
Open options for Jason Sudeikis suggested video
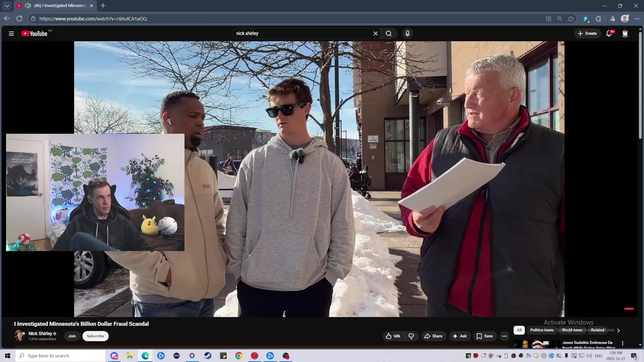[x=622, y=343]
